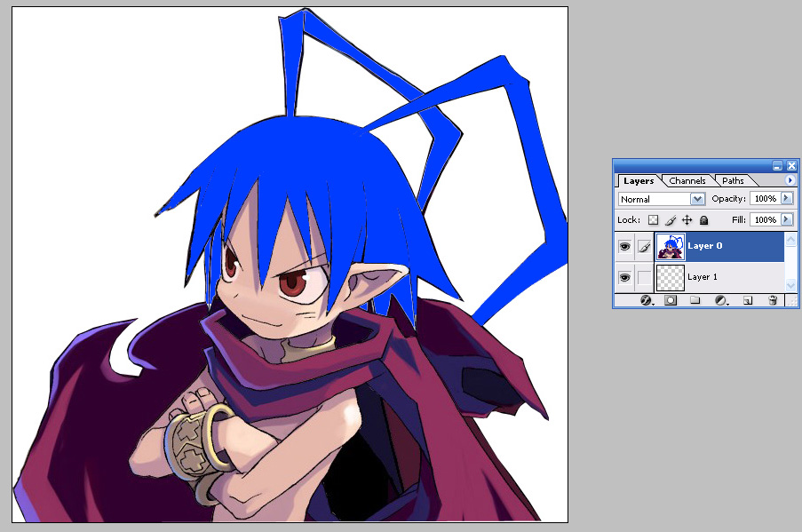Open the Fill slider arrow

[786, 219]
